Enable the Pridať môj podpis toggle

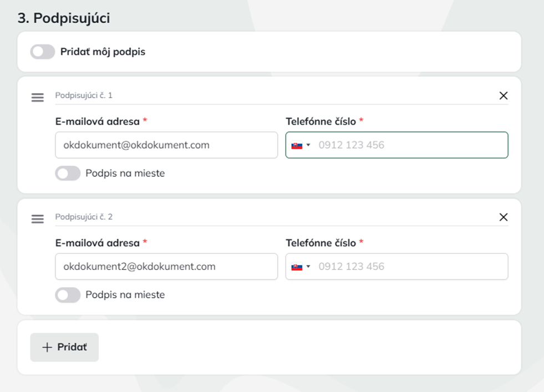(x=43, y=52)
